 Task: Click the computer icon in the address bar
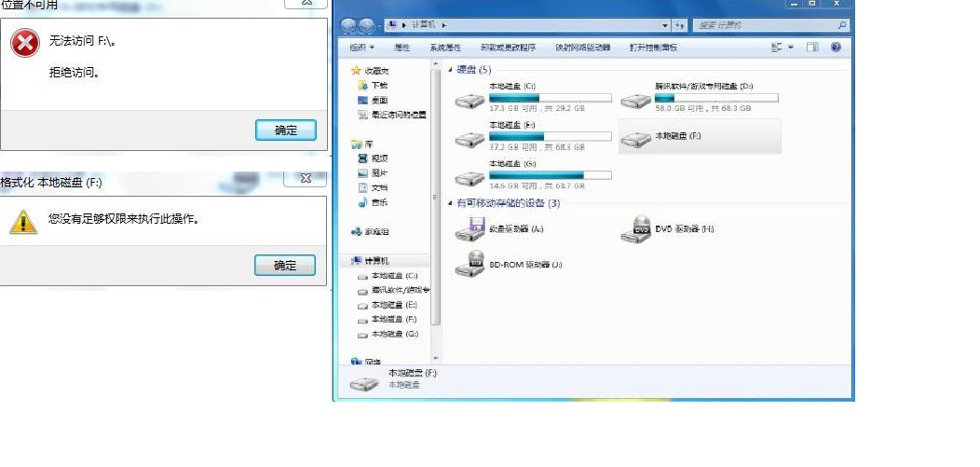tap(392, 25)
